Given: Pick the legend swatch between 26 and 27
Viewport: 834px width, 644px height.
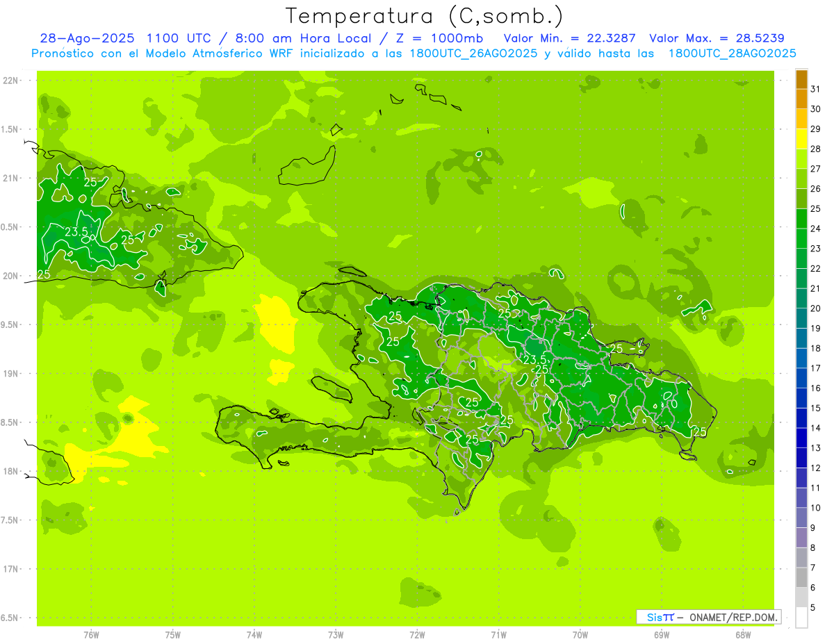Looking at the screenshot, I should pyautogui.click(x=801, y=179).
